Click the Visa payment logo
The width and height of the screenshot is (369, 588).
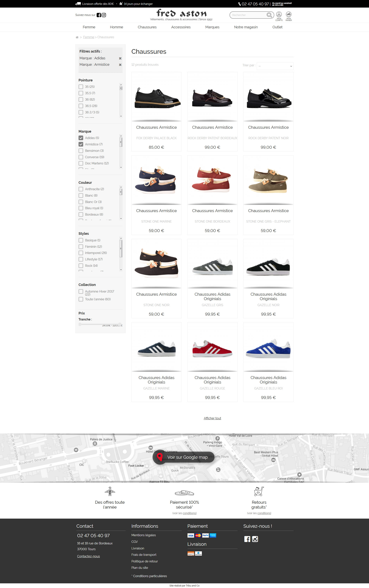191,535
